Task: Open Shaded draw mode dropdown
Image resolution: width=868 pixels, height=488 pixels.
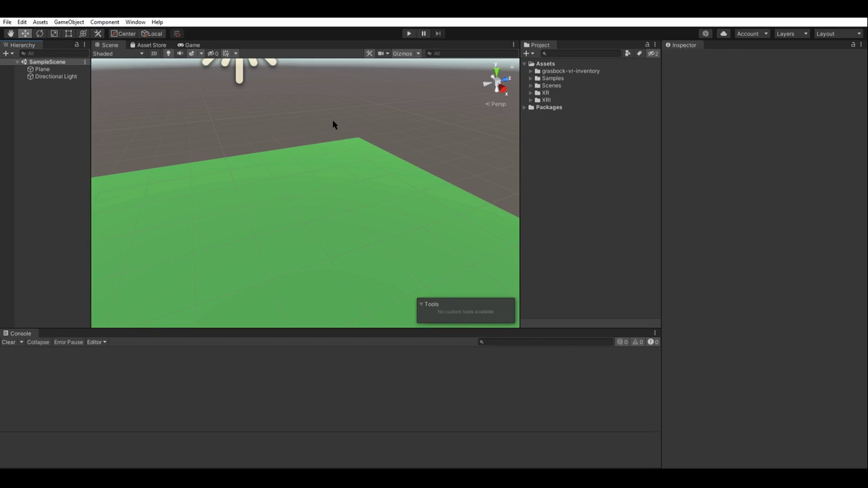Action: (x=119, y=54)
